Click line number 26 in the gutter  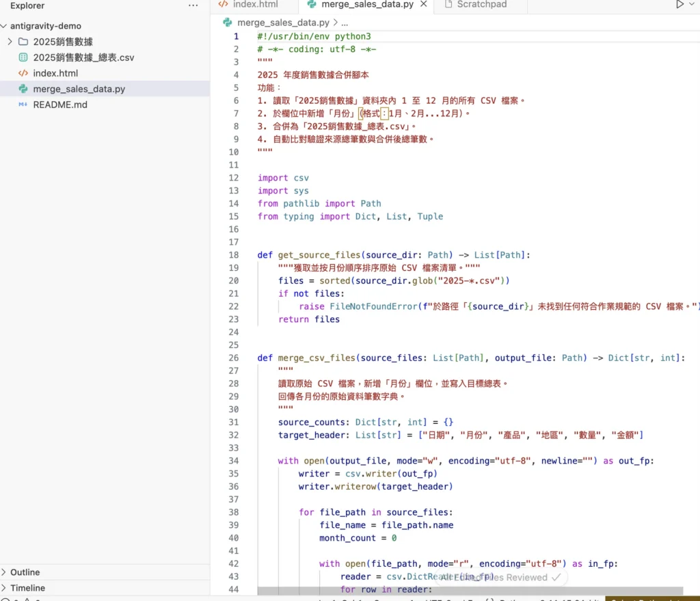[x=234, y=358]
